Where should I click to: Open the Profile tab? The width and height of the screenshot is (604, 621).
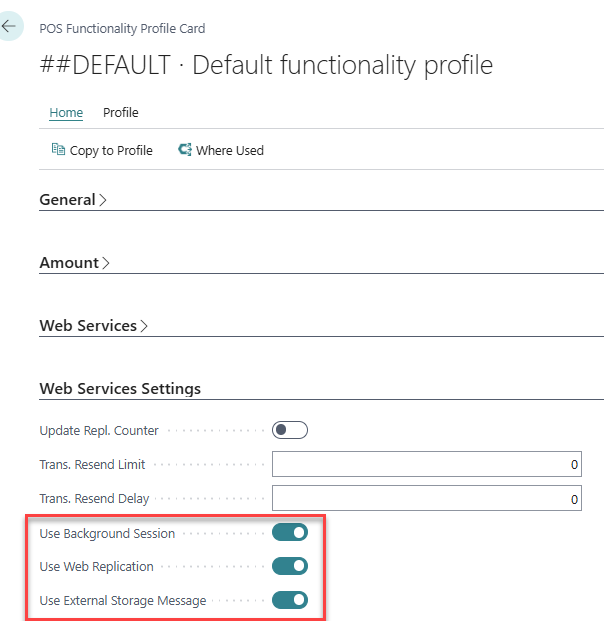(x=121, y=113)
